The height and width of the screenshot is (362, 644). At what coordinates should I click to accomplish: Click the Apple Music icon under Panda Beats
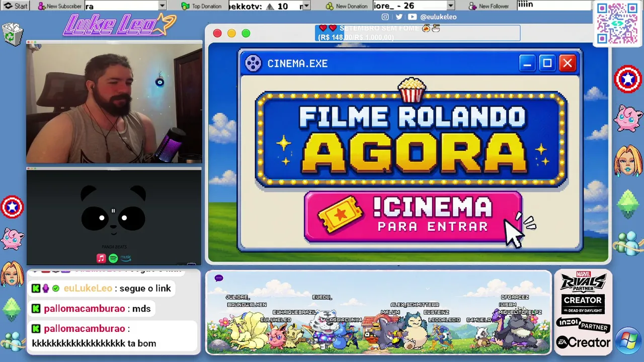pos(101,258)
